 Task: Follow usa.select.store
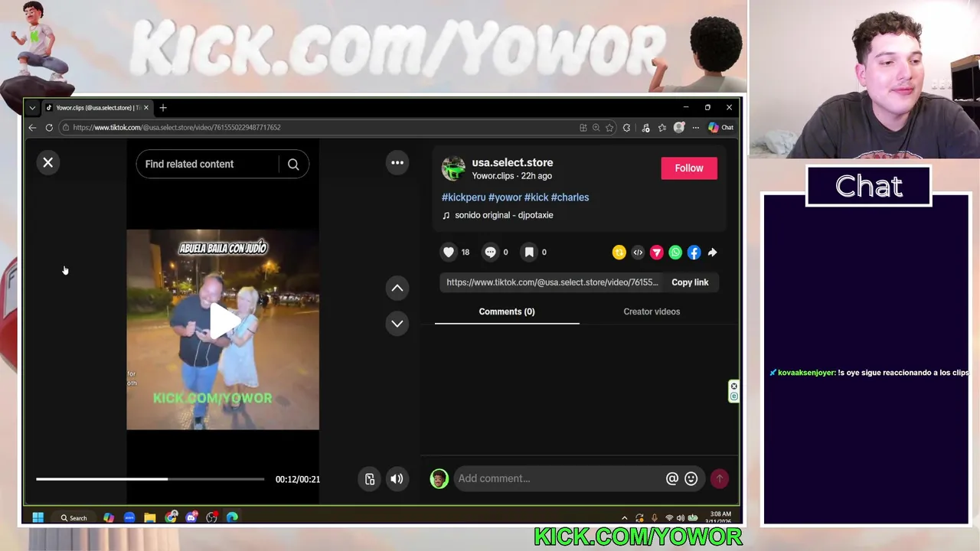[689, 168]
